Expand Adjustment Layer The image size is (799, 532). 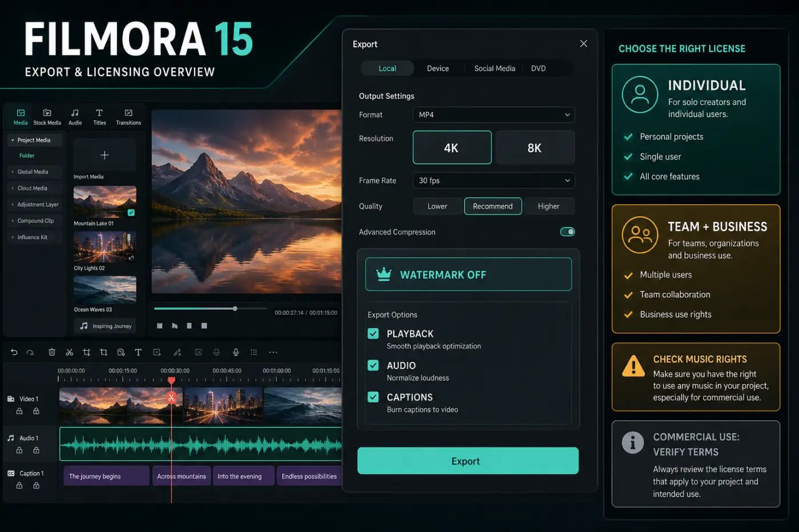pos(13,204)
